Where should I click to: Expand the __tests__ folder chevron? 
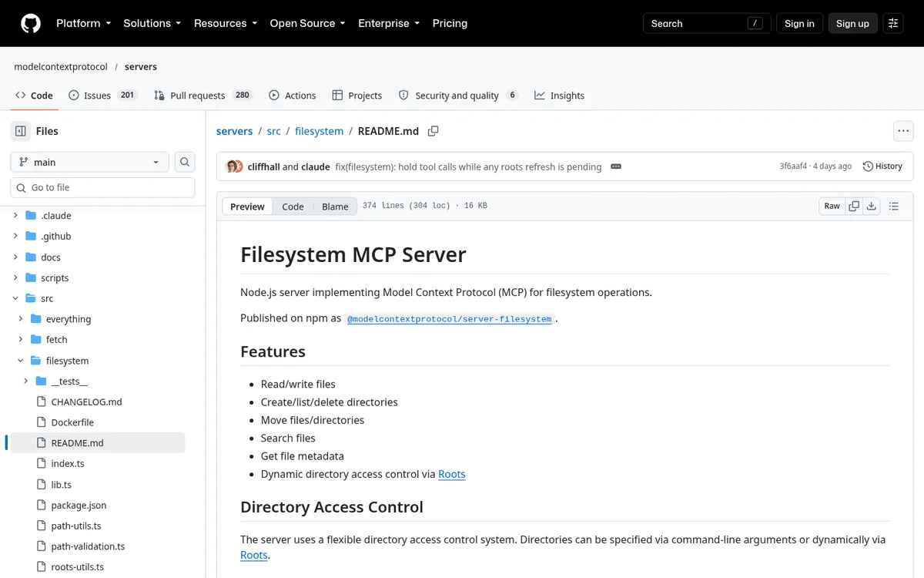tap(25, 381)
